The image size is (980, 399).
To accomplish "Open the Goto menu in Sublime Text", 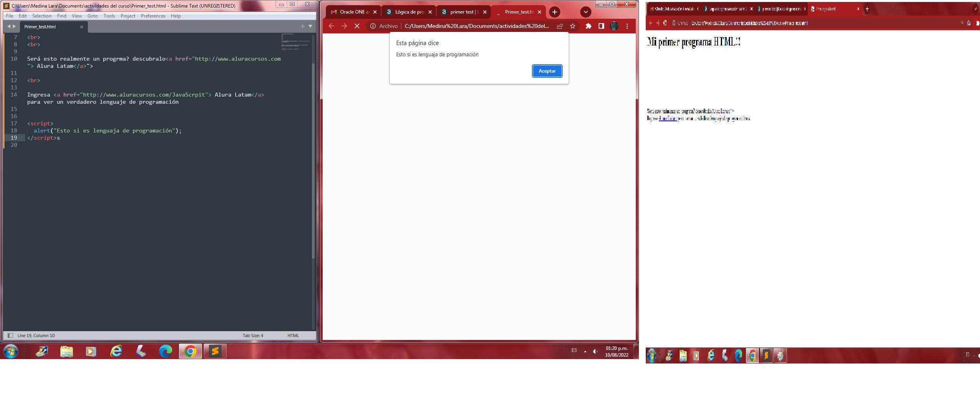I will click(x=92, y=16).
